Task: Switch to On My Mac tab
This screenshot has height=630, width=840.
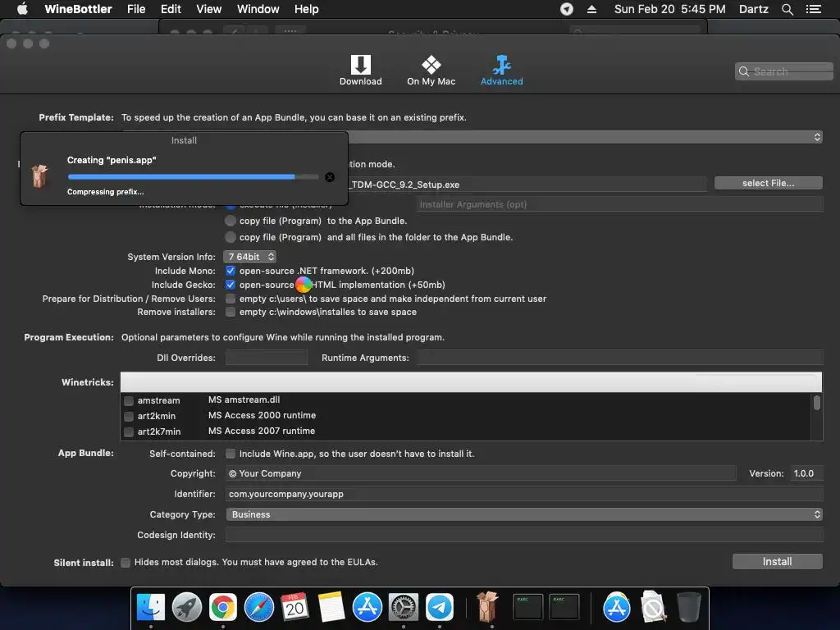Action: tap(431, 71)
